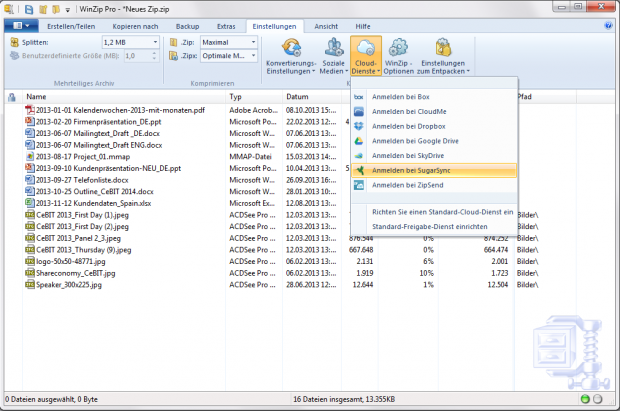This screenshot has width=620, height=411.
Task: Sort by the Typ column header
Action: coord(254,97)
